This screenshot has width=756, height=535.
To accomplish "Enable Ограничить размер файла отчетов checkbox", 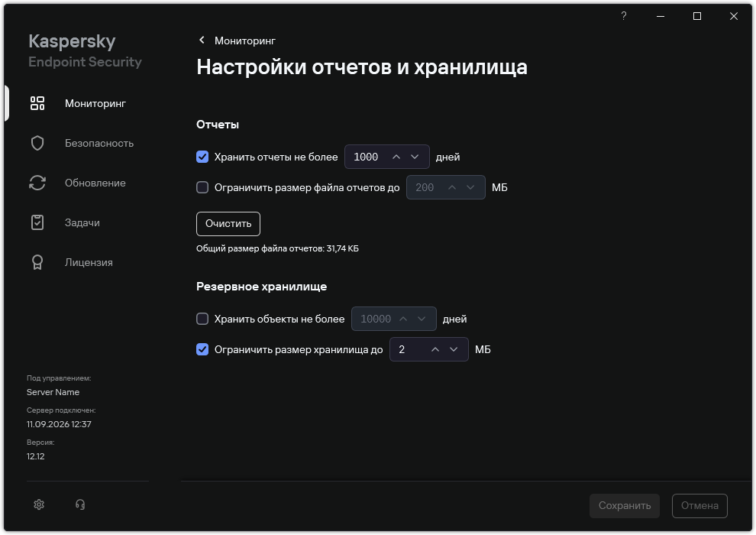I will [x=202, y=187].
